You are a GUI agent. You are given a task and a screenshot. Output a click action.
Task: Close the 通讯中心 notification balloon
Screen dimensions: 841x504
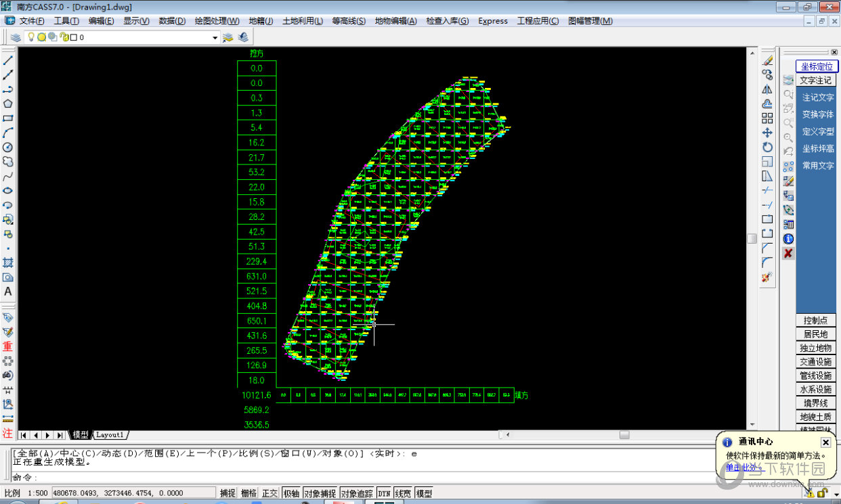click(x=825, y=442)
